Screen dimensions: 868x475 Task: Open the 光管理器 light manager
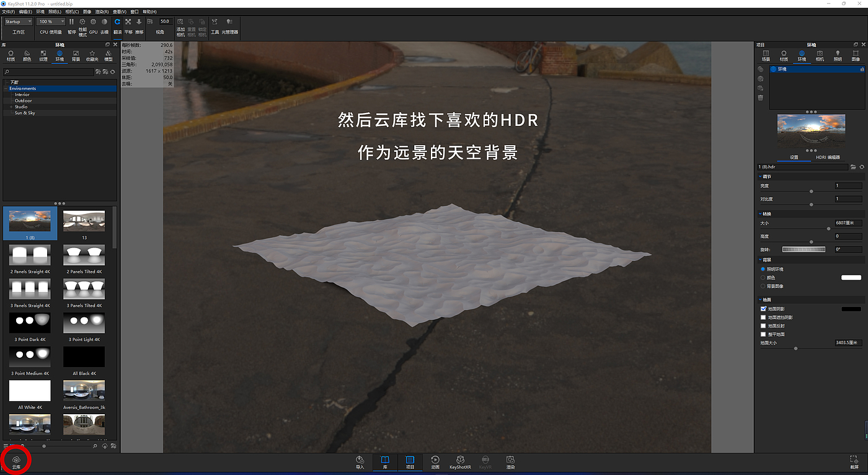click(229, 25)
